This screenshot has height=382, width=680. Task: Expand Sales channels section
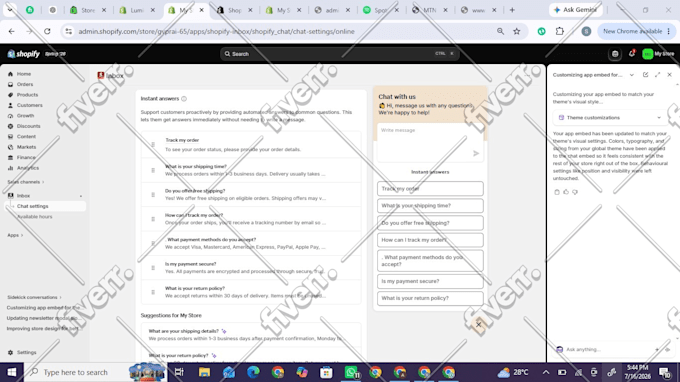tap(26, 182)
